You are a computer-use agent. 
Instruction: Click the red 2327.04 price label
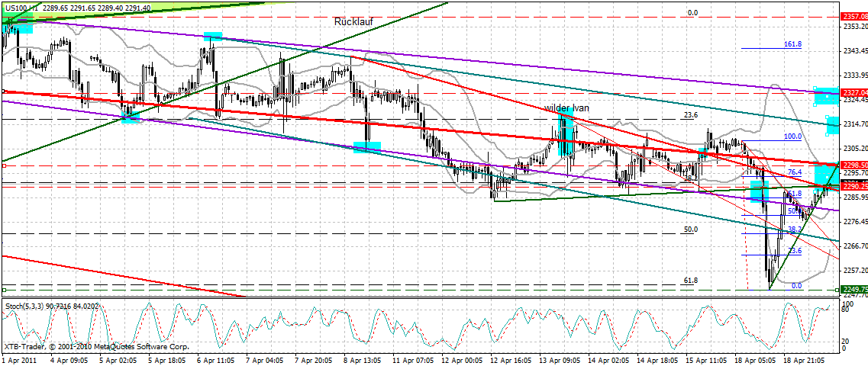click(x=853, y=93)
